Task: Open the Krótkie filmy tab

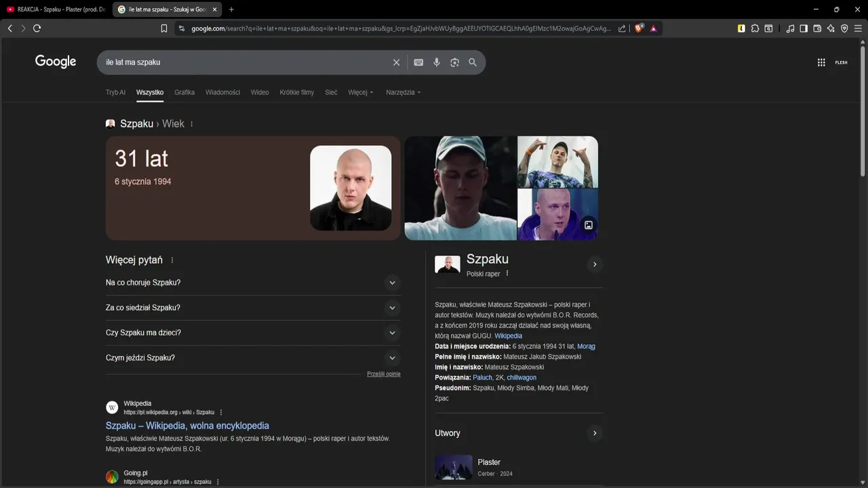Action: pos(297,92)
